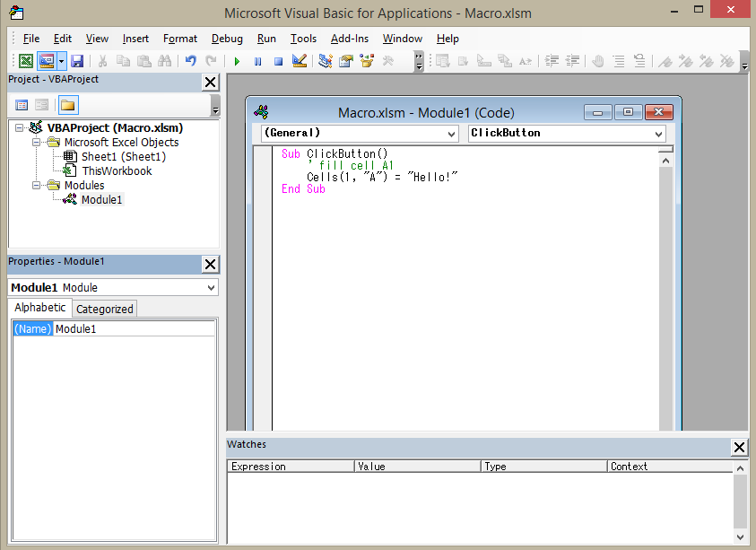The image size is (756, 550).
Task: Click the Quick Info icon
Action: click(483, 61)
